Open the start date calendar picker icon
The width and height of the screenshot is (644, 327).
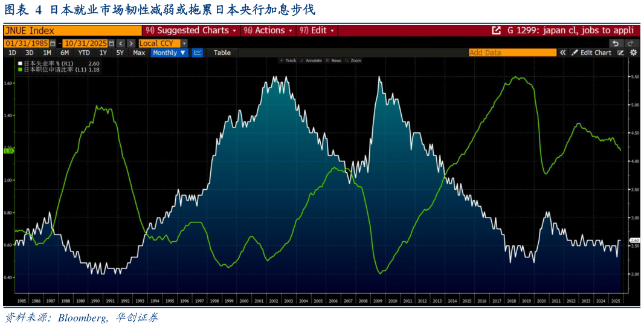52,43
